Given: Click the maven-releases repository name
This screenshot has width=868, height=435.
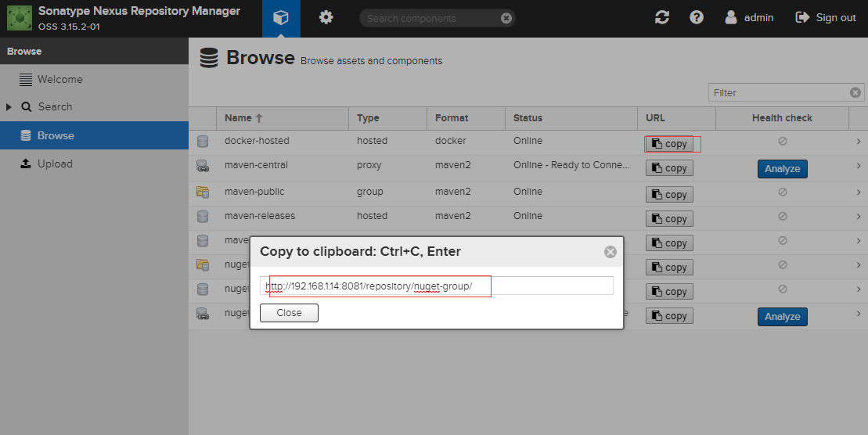Looking at the screenshot, I should point(260,216).
